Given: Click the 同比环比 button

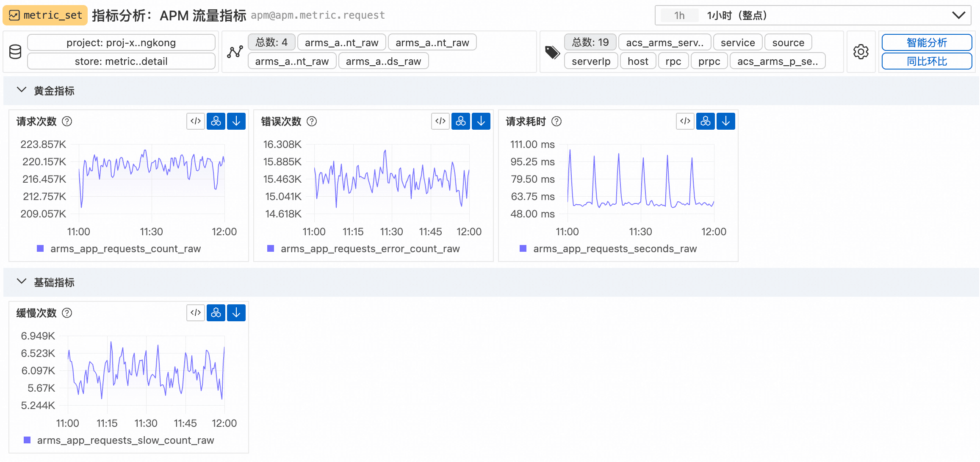Looking at the screenshot, I should (926, 61).
